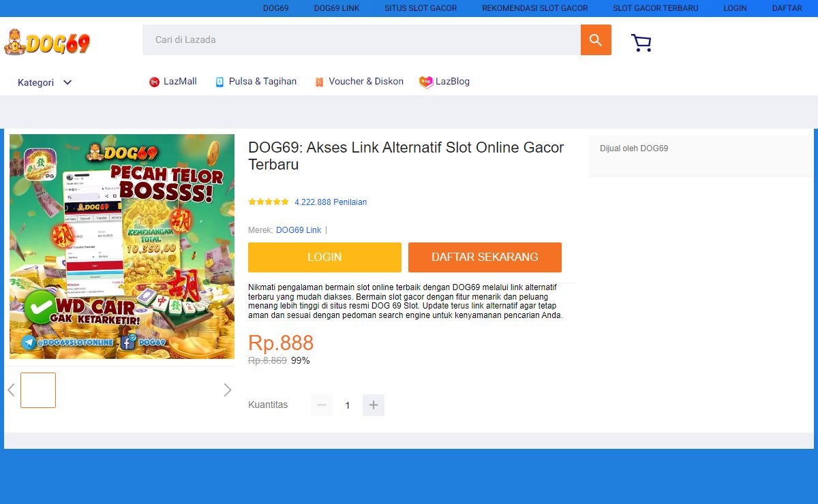Click the LazBlog heart icon

pyautogui.click(x=426, y=82)
